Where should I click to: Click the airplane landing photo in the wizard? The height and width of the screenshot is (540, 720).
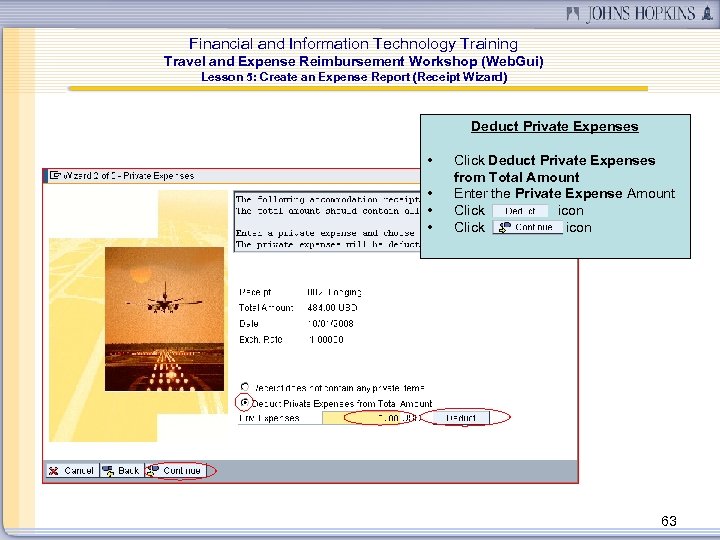pyautogui.click(x=164, y=319)
